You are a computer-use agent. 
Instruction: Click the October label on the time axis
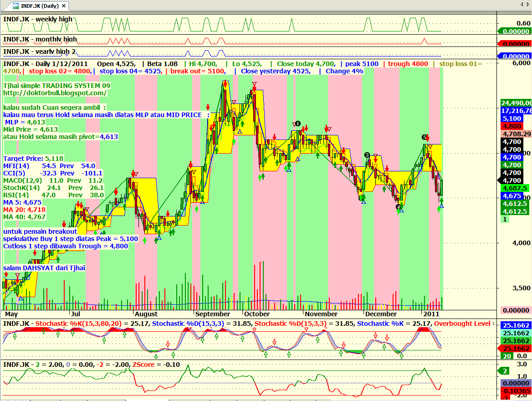tap(257, 314)
